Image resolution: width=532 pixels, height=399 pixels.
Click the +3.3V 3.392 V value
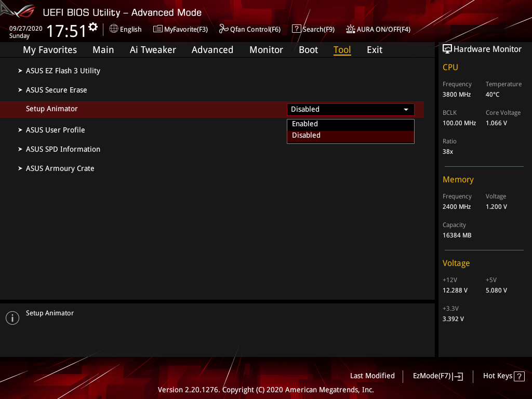(453, 319)
